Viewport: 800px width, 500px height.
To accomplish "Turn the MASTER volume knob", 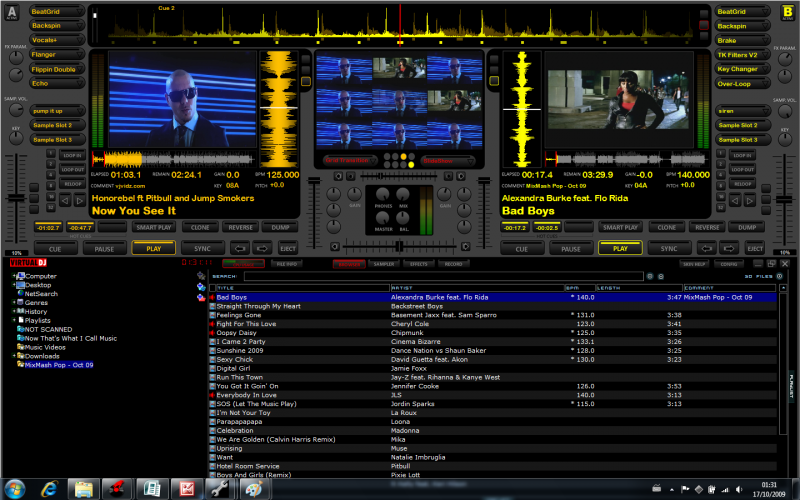I will click(x=382, y=218).
